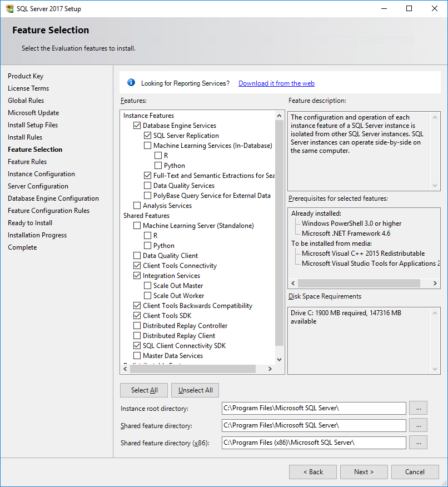The image size is (448, 487).
Task: Click features list scroll right arrow
Action: click(270, 369)
